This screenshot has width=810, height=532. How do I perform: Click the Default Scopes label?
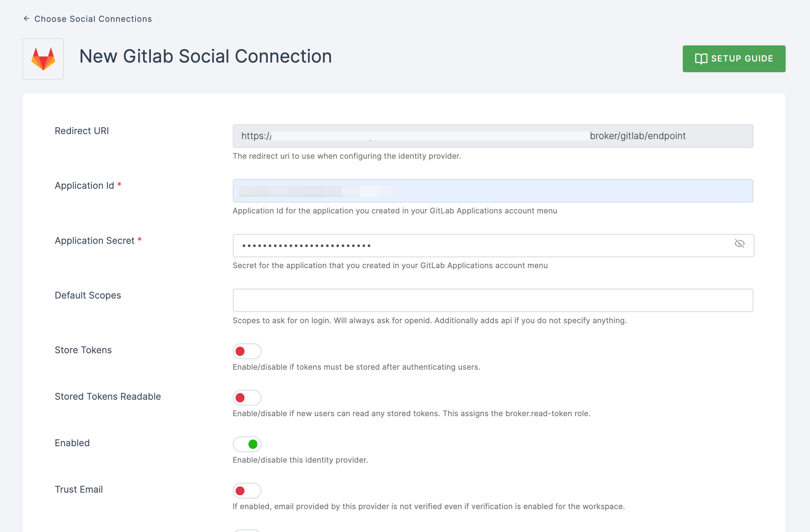88,295
